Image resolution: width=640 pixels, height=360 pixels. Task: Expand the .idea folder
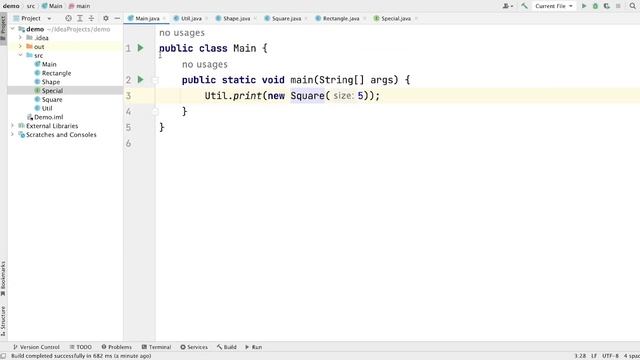(x=20, y=38)
